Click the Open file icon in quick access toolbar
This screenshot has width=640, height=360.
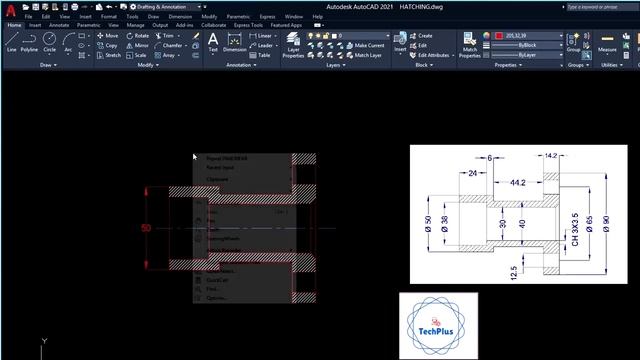[x=26, y=7]
